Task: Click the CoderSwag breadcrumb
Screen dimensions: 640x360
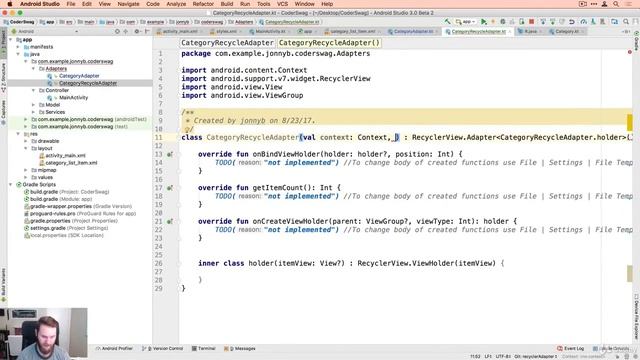Action: point(19,22)
